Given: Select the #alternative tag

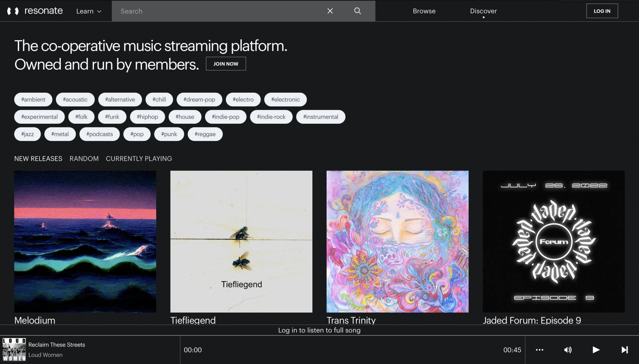Looking at the screenshot, I should pos(120,99).
